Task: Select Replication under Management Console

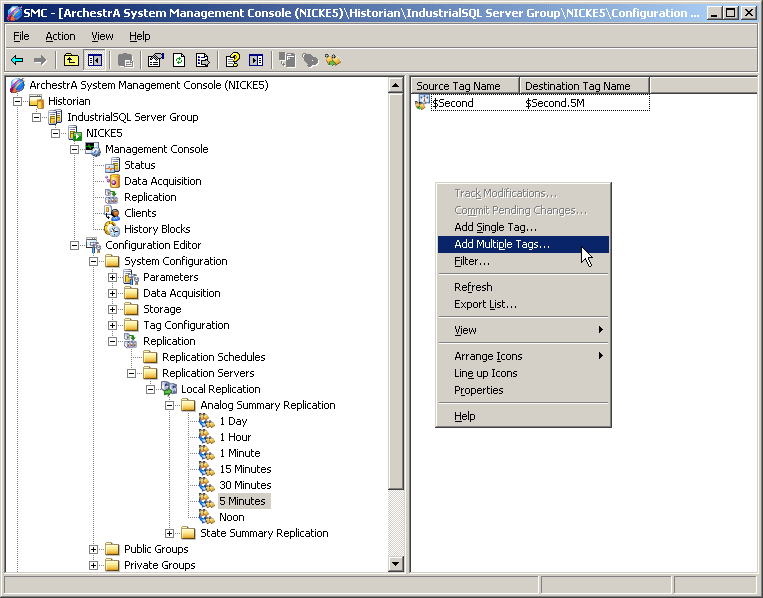Action: click(x=150, y=197)
